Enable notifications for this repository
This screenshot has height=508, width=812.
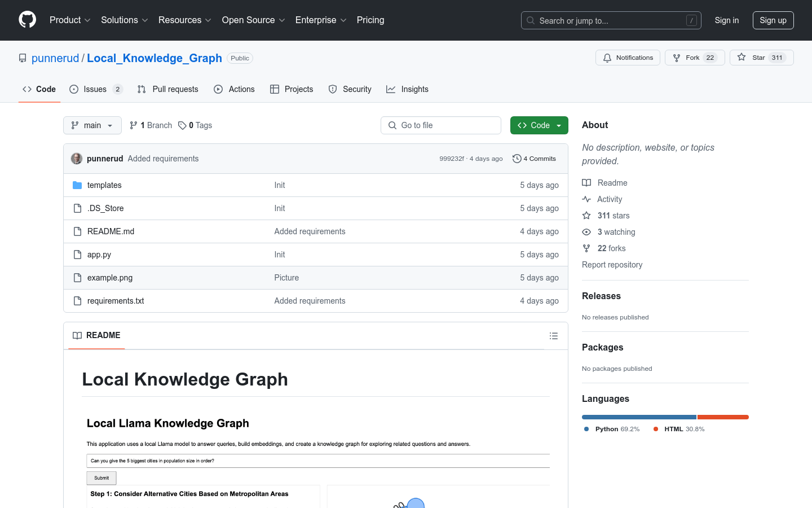pos(628,57)
